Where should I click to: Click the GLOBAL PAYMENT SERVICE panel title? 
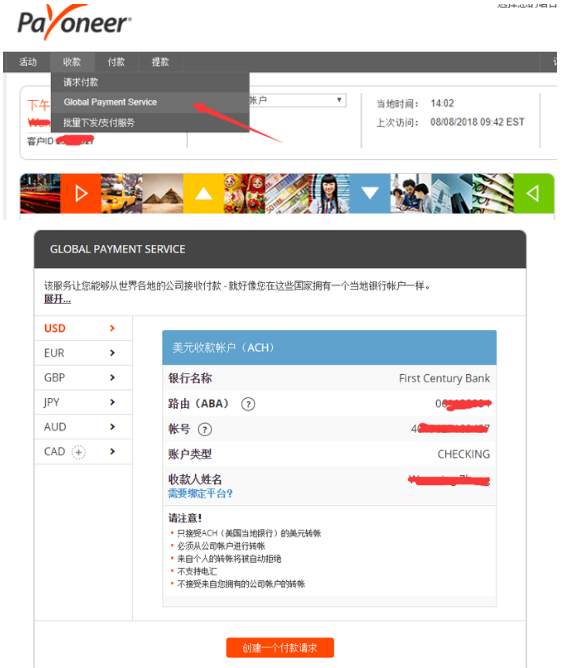click(118, 249)
